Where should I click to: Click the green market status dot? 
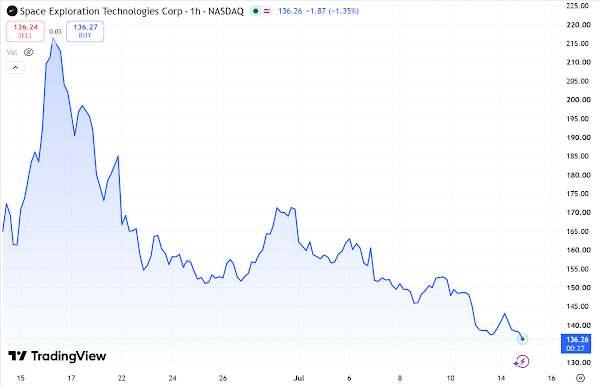pyautogui.click(x=255, y=11)
